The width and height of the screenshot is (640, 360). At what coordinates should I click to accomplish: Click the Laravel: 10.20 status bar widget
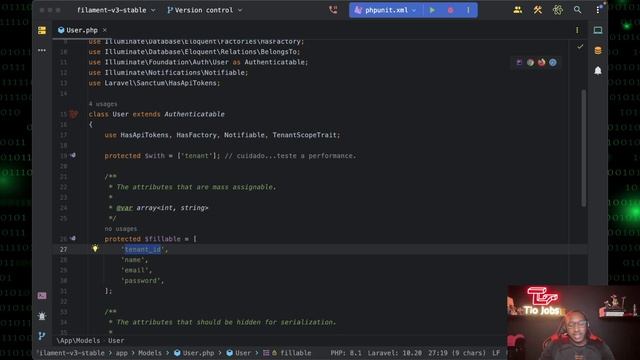pyautogui.click(x=395, y=353)
